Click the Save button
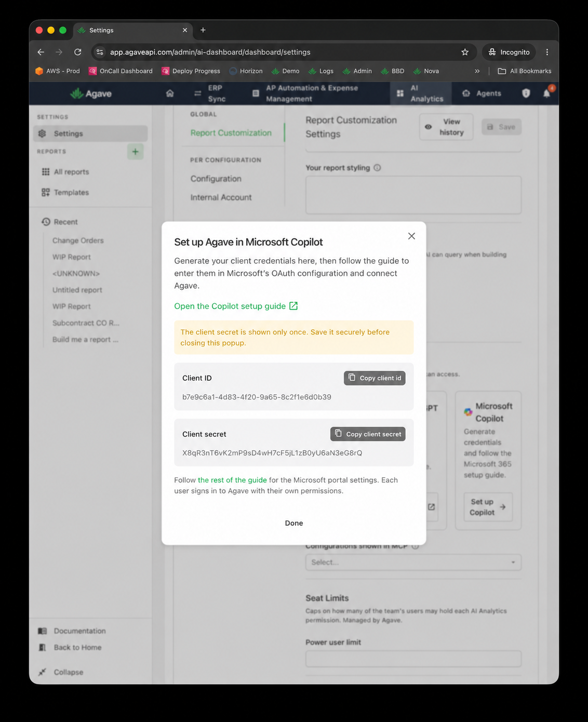The width and height of the screenshot is (588, 722). (x=501, y=127)
